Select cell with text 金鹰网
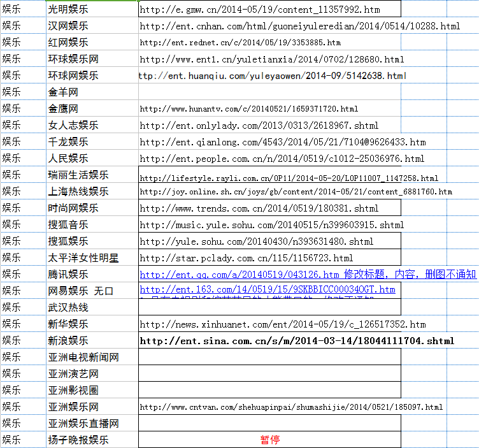 coord(92,108)
